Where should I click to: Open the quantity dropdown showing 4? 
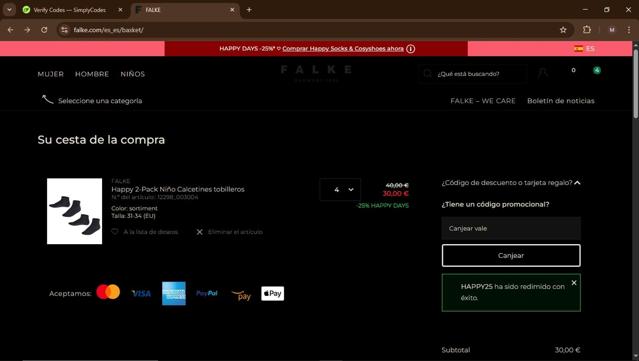tap(340, 189)
